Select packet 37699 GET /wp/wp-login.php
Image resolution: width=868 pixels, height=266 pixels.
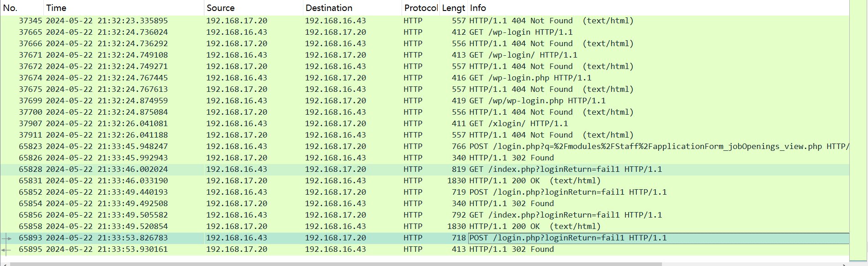point(320,101)
